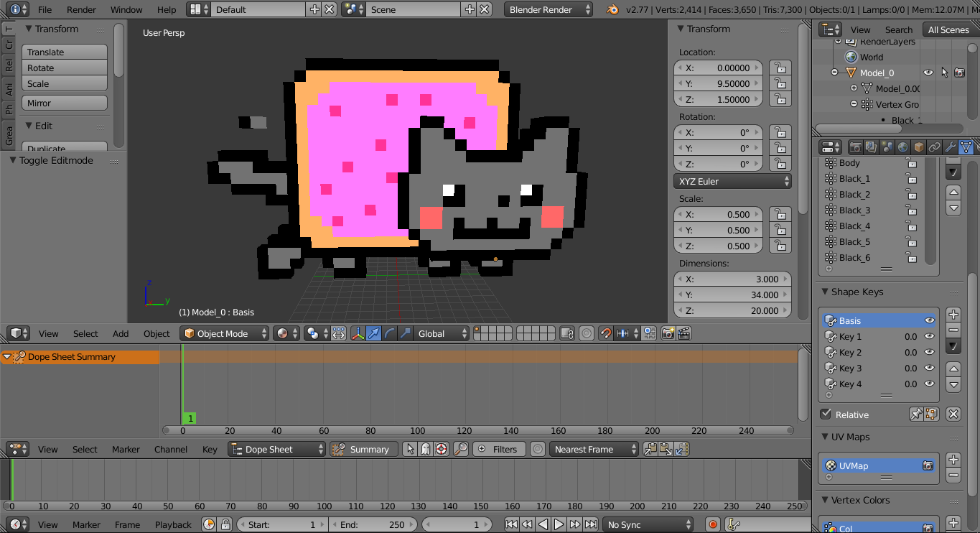Collapse the Shape Keys panel

pos(825,292)
